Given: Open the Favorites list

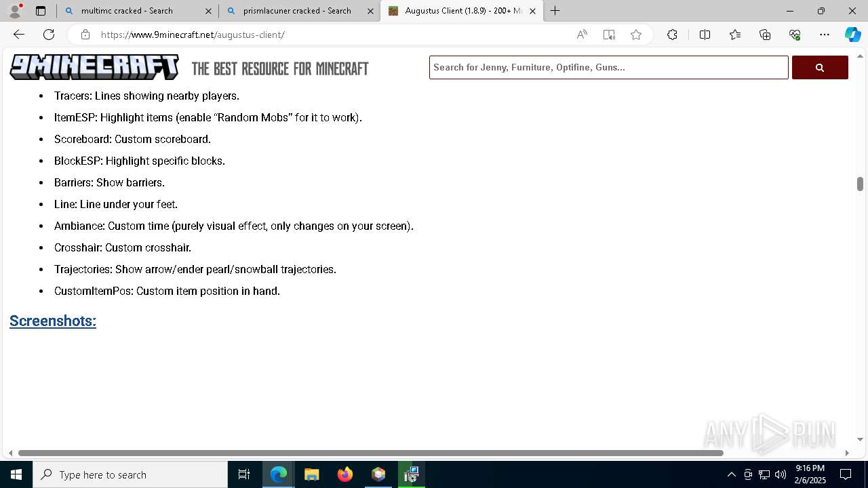Looking at the screenshot, I should (735, 35).
